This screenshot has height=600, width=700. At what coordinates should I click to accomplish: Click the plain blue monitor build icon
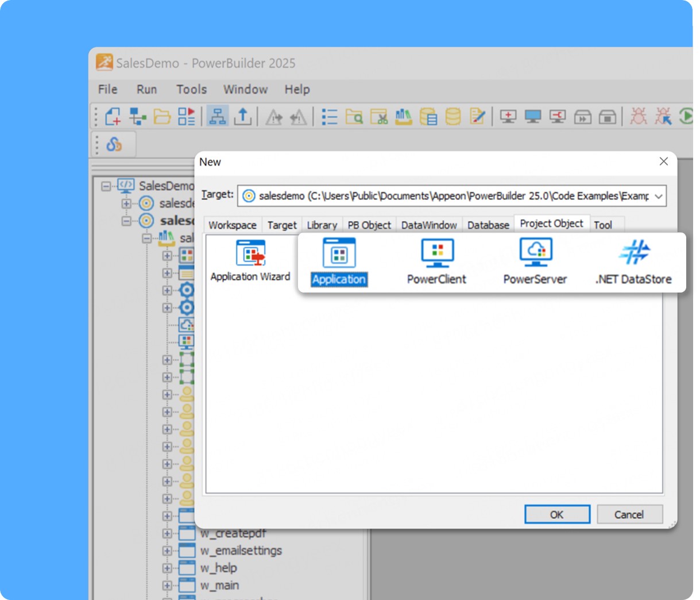(533, 117)
